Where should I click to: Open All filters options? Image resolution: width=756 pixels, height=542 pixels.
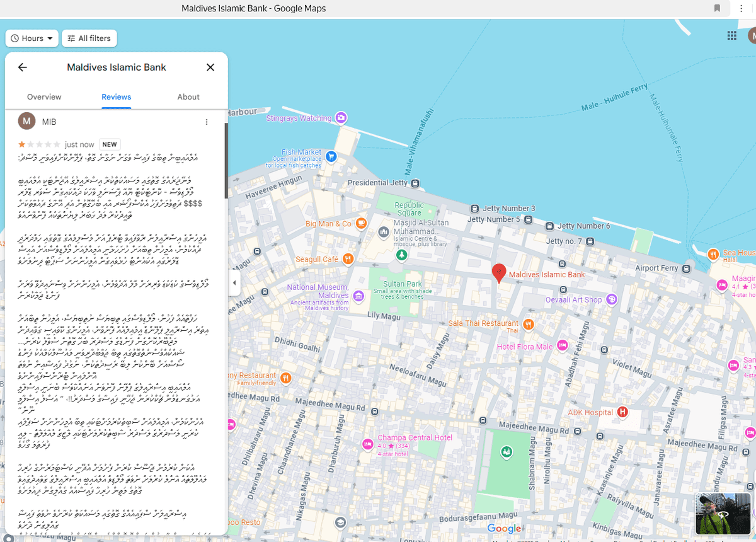[89, 38]
